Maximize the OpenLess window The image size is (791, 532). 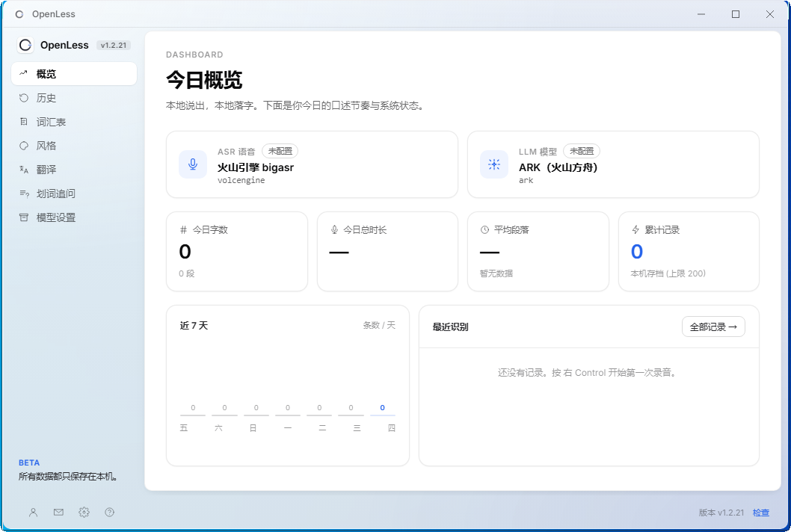(x=736, y=14)
